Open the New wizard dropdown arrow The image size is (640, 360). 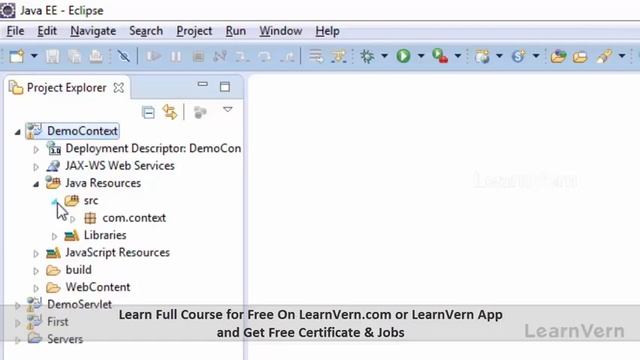click(x=34, y=56)
